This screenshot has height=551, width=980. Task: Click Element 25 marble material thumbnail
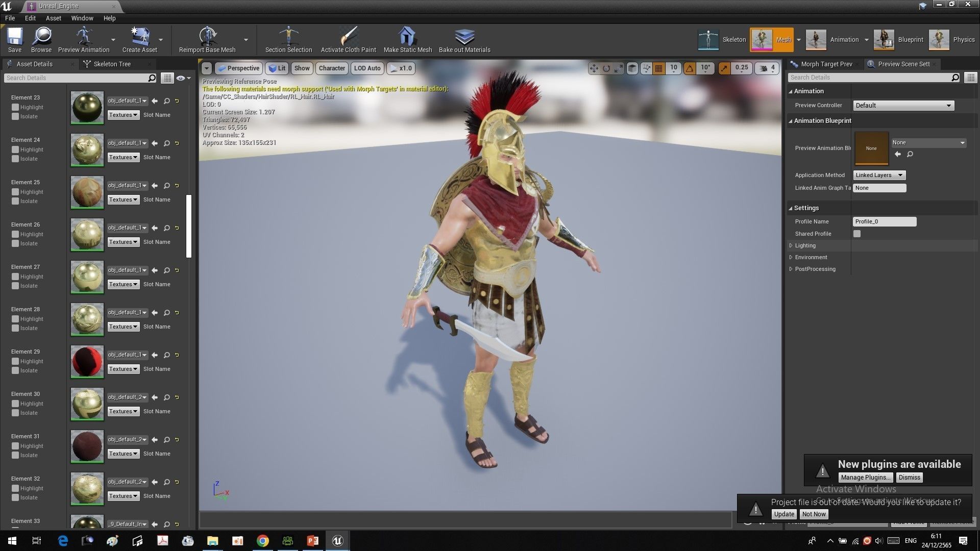tap(87, 192)
